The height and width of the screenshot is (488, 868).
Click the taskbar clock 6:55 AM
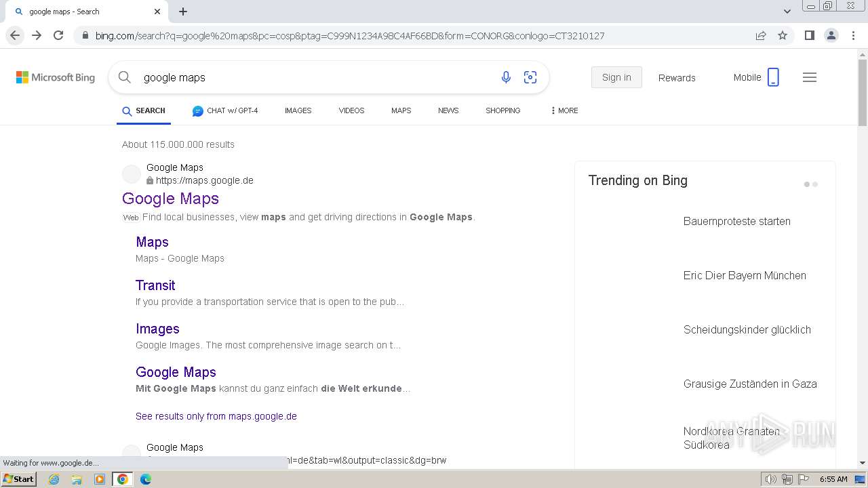click(833, 479)
